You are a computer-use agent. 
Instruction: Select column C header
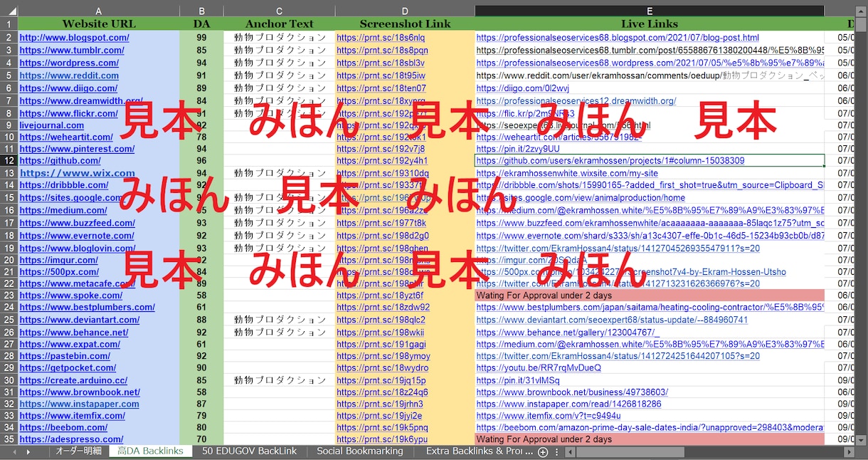(x=279, y=11)
